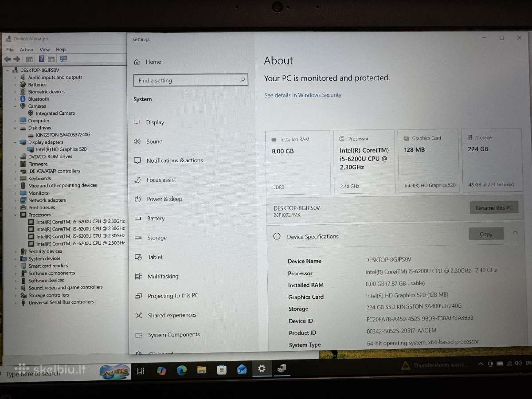Viewport: 532px width, 399px height.
Task: Click the Scan for hardware changes monitor icon
Action: click(x=63, y=59)
